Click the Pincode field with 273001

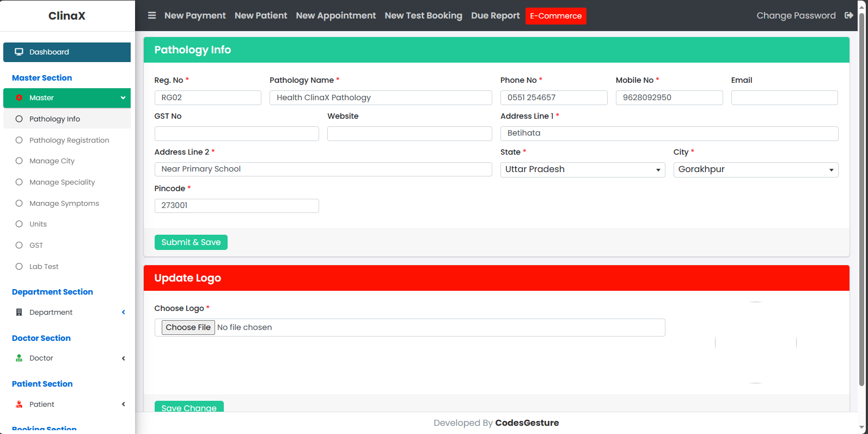click(x=237, y=206)
